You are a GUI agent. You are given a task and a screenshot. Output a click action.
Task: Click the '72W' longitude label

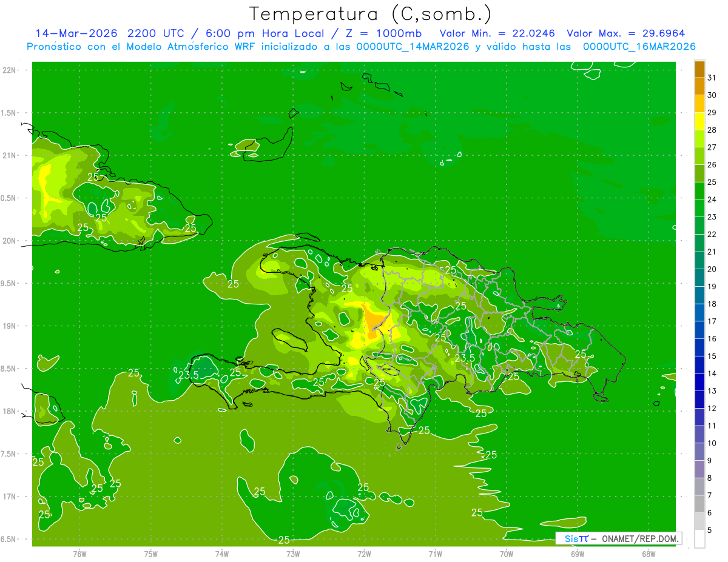click(x=364, y=554)
